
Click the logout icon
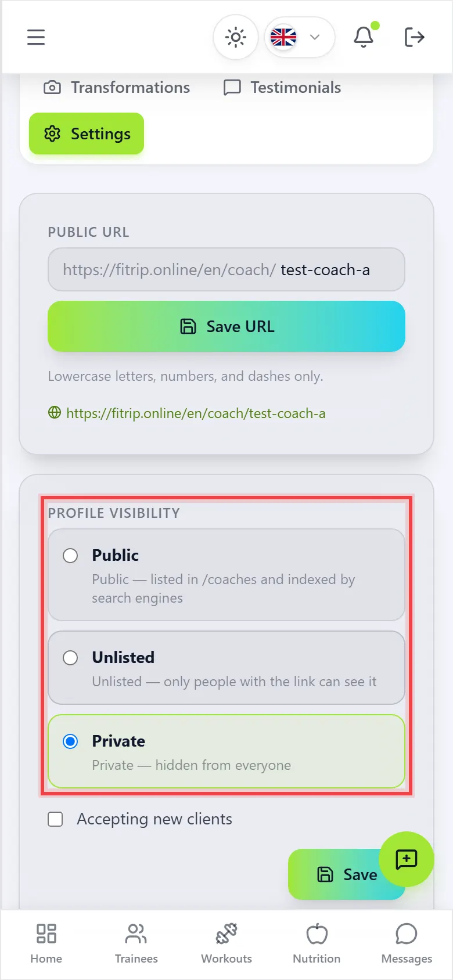(x=414, y=37)
